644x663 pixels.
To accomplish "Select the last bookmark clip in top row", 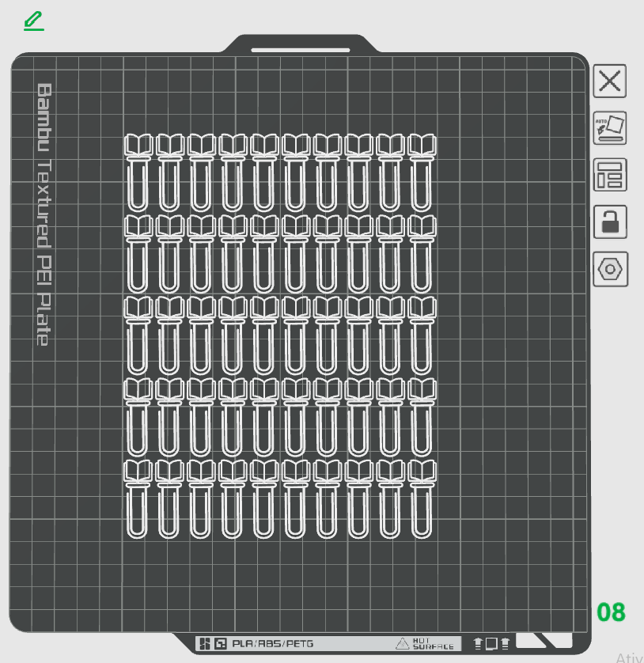I will click(422, 173).
